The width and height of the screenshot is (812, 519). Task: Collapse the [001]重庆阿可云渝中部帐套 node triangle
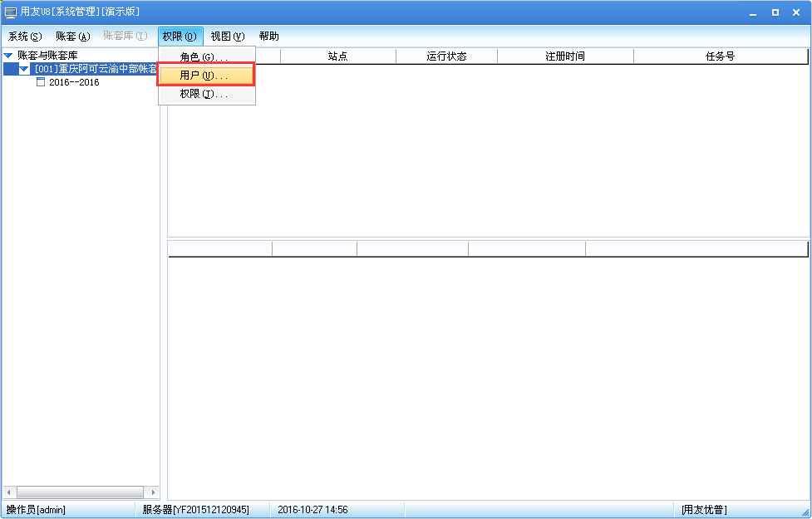23,69
